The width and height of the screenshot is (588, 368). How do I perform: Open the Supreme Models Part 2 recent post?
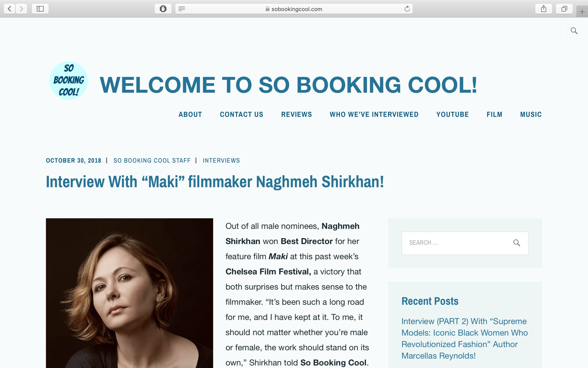pos(465,338)
